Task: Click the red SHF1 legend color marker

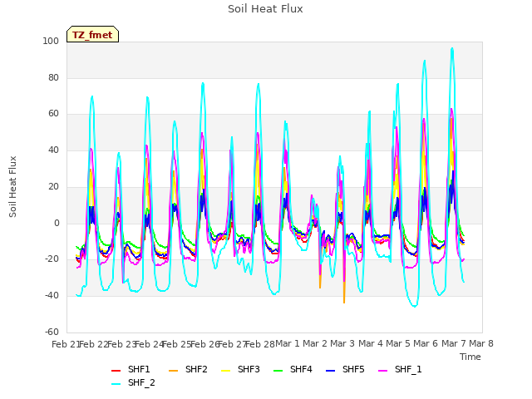Action: click(x=116, y=371)
